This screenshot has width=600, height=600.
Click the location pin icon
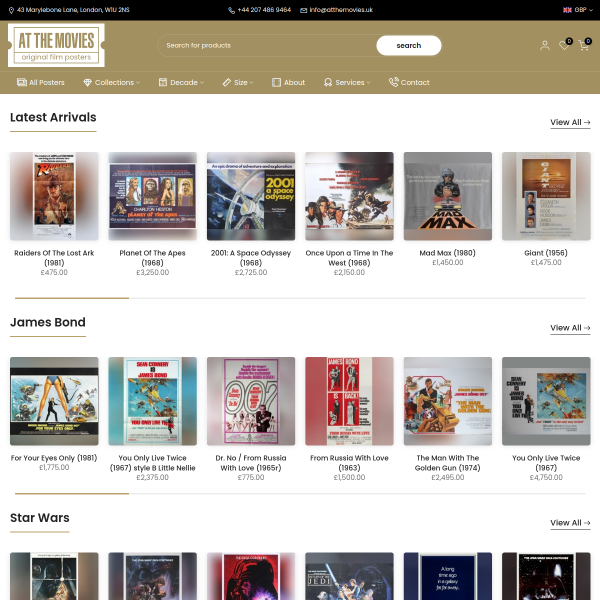pos(11,10)
